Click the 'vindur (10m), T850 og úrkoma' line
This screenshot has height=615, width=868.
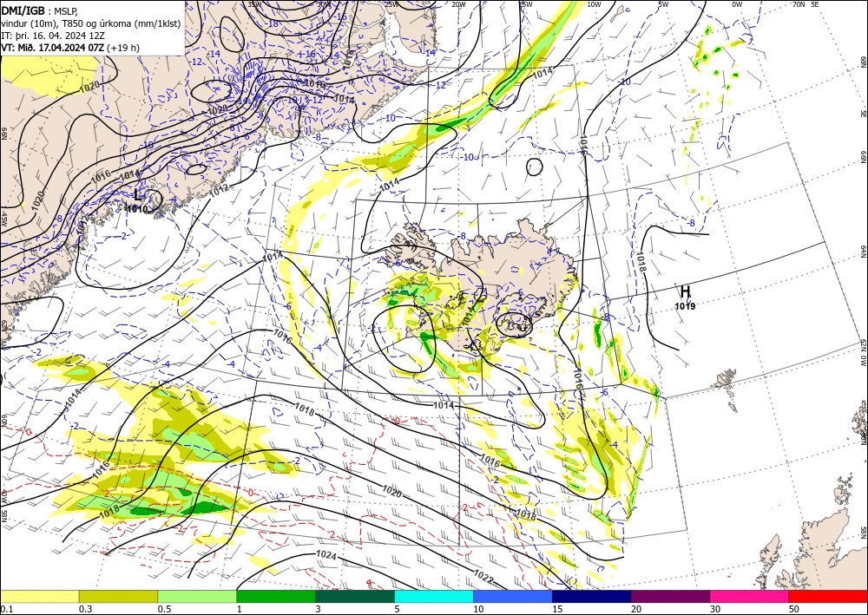[x=91, y=23]
